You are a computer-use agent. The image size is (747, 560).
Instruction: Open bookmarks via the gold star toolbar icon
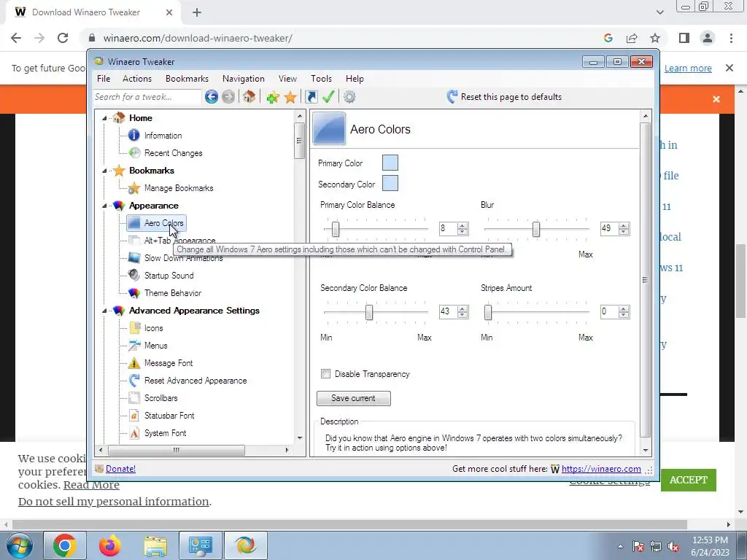(x=290, y=97)
